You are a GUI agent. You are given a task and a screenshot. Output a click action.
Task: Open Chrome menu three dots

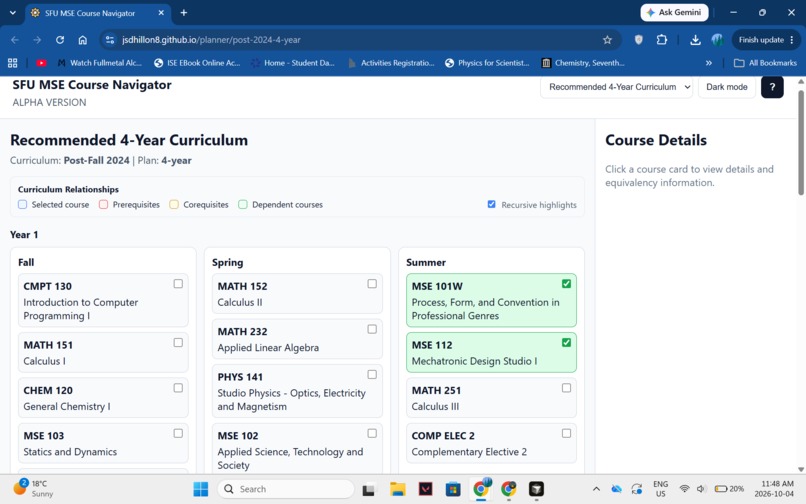click(792, 40)
